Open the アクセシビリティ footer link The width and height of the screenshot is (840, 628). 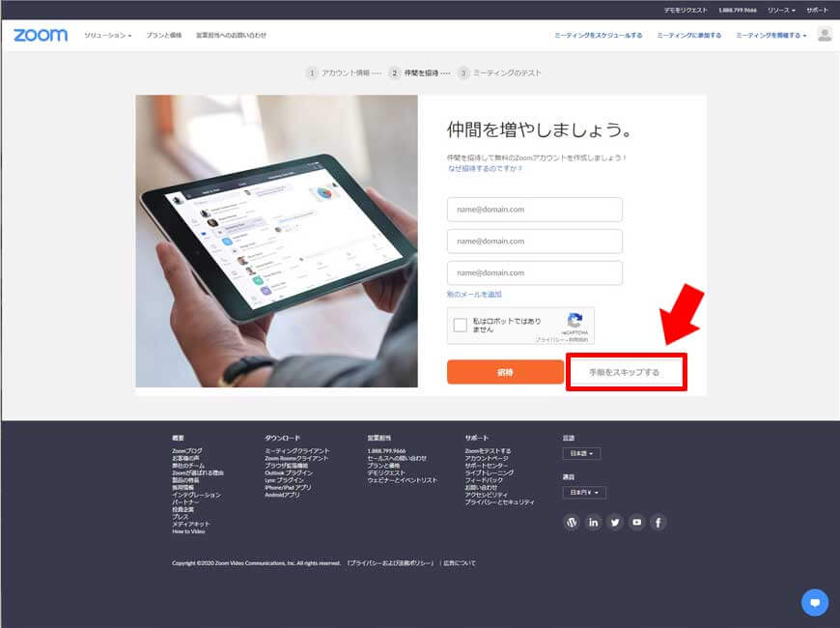coord(487,495)
